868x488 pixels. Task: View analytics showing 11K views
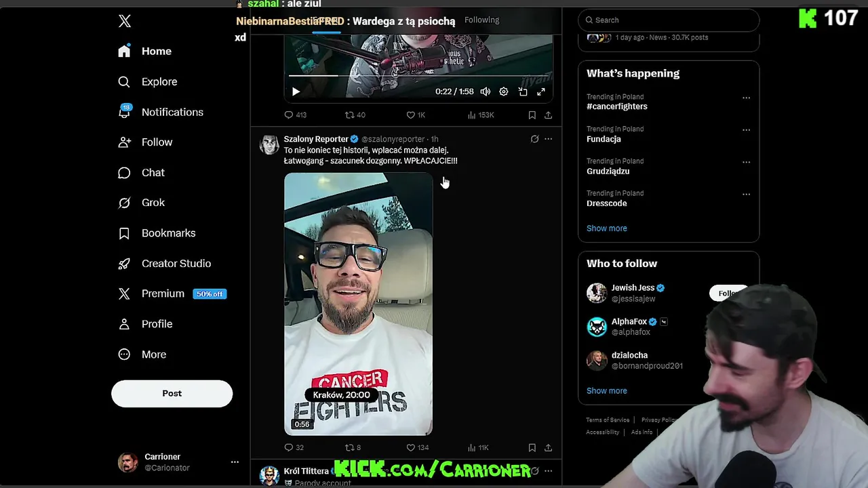(478, 448)
